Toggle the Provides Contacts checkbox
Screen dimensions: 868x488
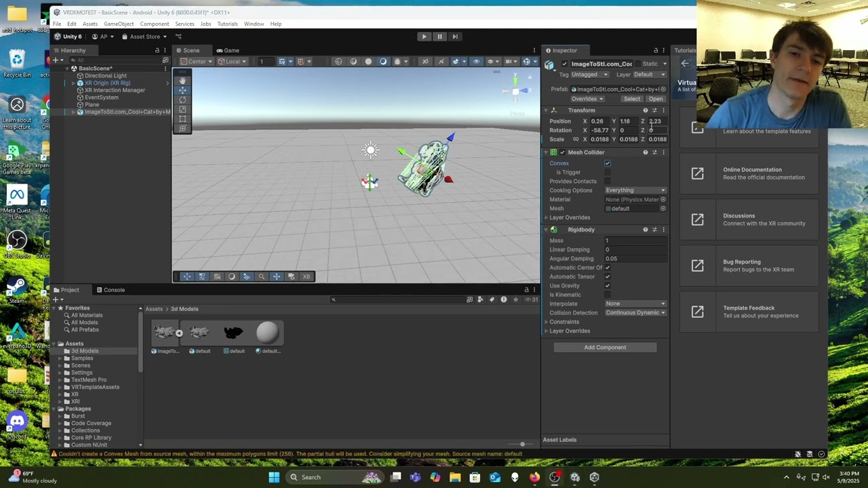(x=608, y=182)
